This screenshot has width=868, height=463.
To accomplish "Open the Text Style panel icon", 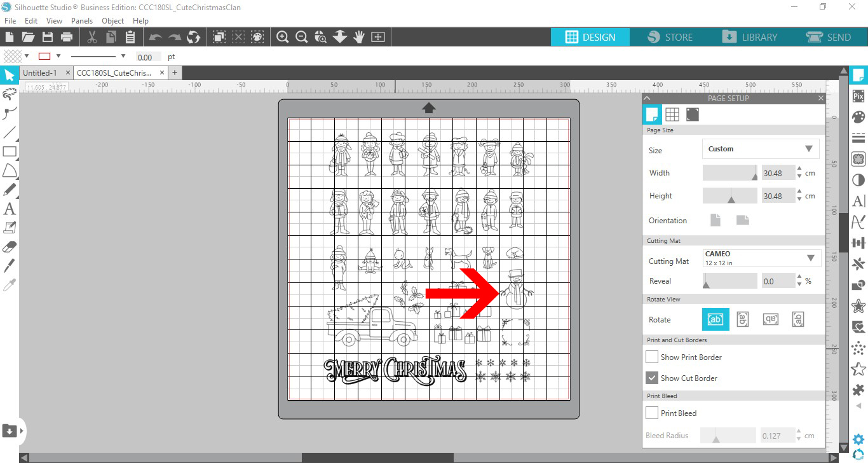I will point(858,201).
